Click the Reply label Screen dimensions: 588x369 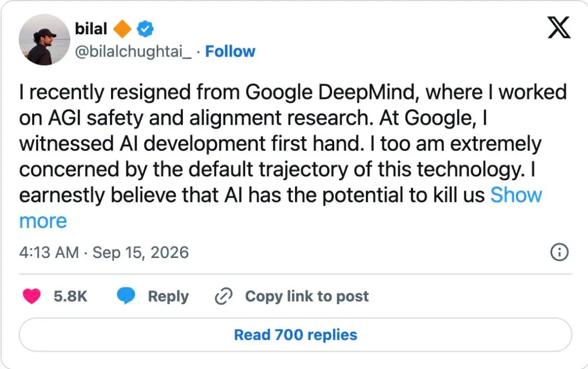pyautogui.click(x=168, y=296)
